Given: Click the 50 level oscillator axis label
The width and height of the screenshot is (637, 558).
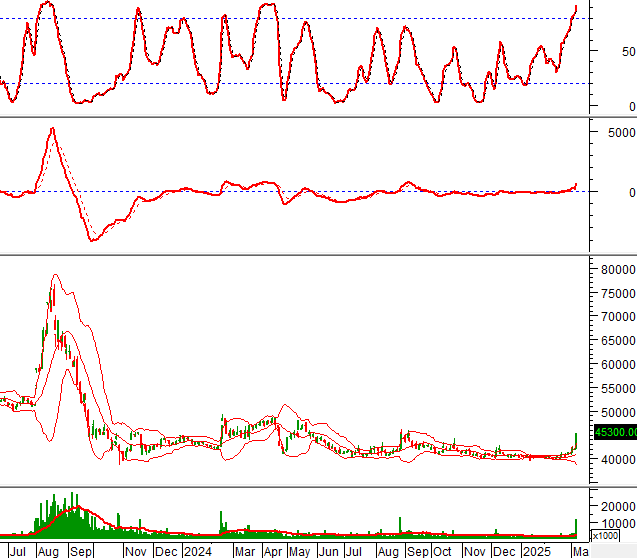Looking at the screenshot, I should click(628, 52).
